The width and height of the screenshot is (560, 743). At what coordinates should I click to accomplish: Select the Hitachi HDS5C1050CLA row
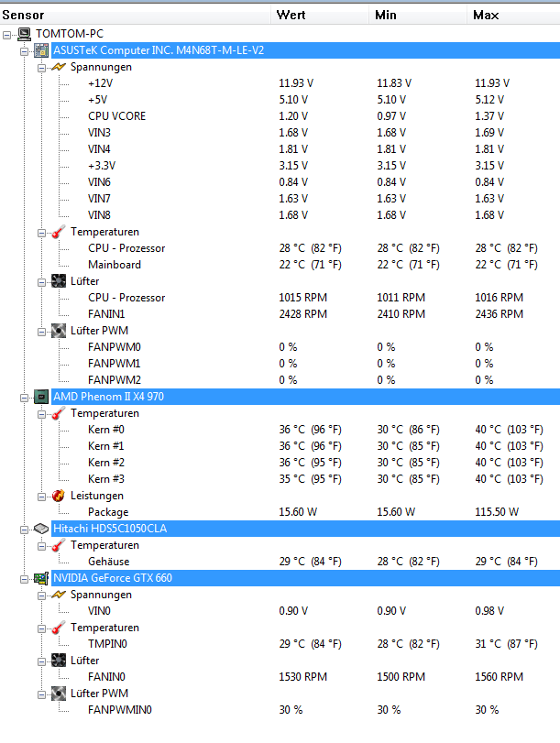pyautogui.click(x=305, y=529)
